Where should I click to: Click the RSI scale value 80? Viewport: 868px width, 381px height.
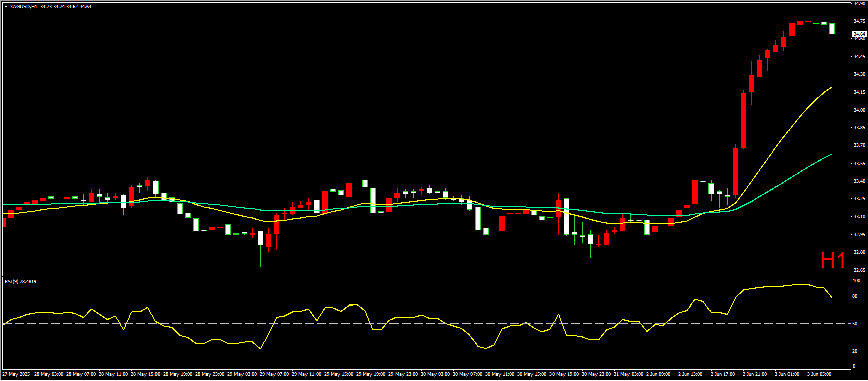pos(855,296)
